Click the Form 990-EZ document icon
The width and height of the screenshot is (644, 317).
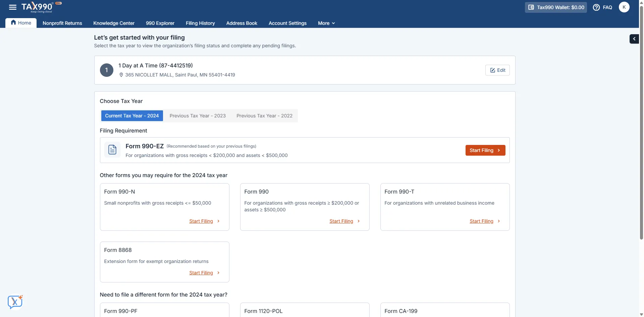(112, 150)
